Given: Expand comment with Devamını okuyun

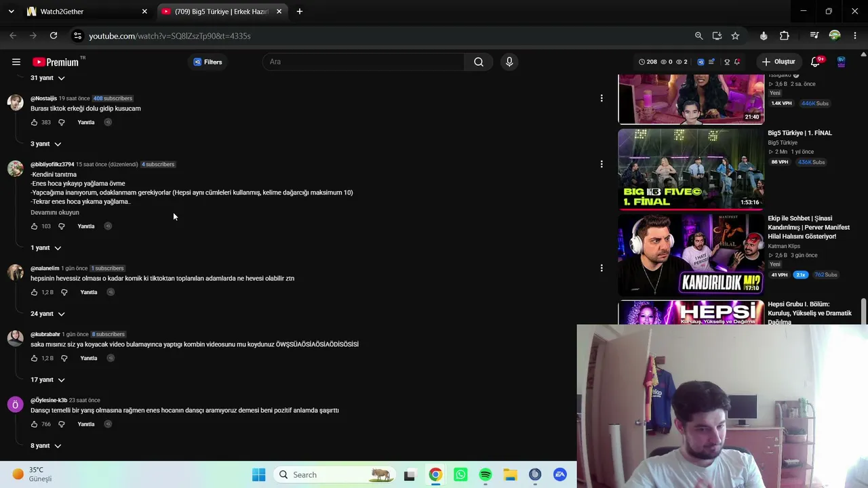Looking at the screenshot, I should click(55, 213).
